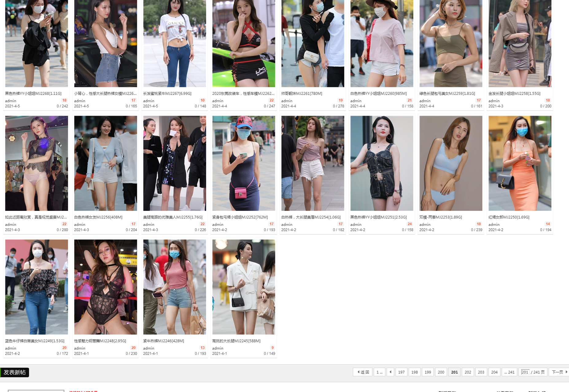
Task: Open thumbnail of post MJ2245
Action: tap(244, 287)
